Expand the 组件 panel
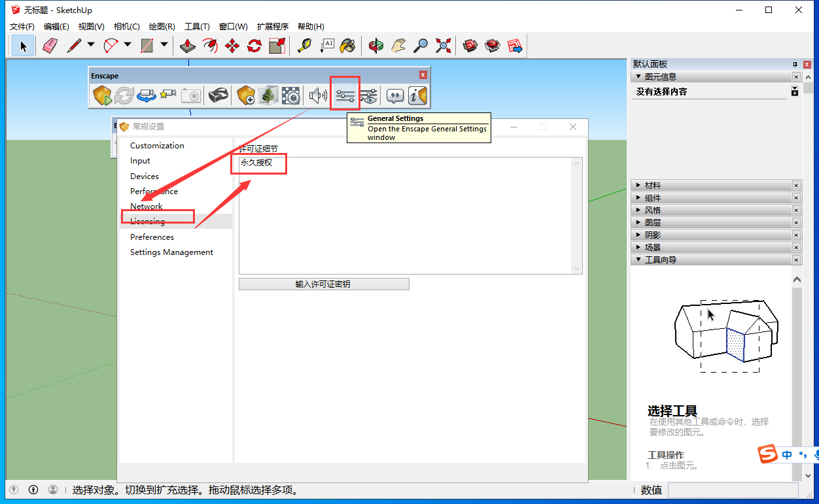Image resolution: width=819 pixels, height=504 pixels. pyautogui.click(x=638, y=198)
